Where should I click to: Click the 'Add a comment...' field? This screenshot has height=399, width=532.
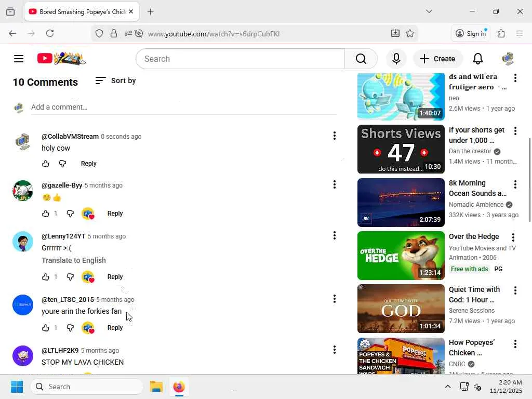(183, 107)
